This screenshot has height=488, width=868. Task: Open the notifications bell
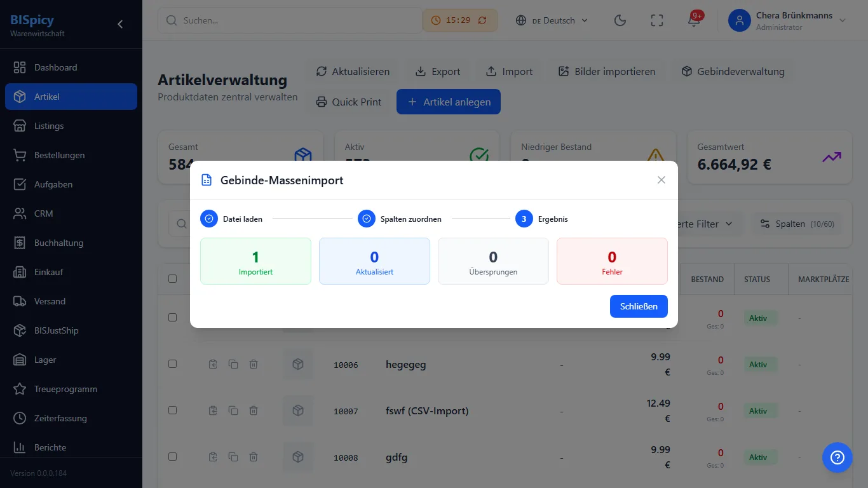point(694,20)
